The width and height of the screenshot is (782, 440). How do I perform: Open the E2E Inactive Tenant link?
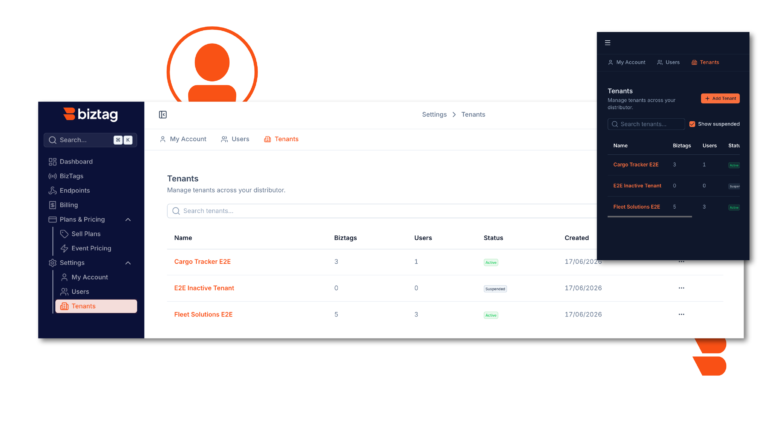pyautogui.click(x=204, y=288)
